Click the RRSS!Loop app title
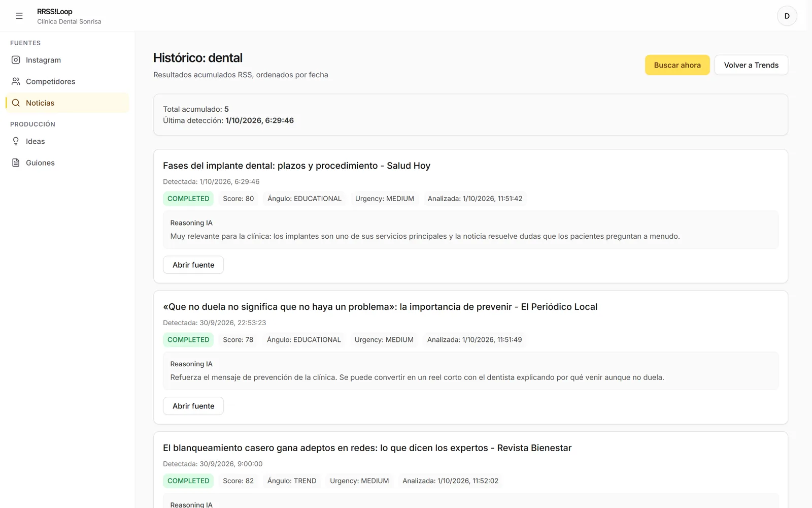Screen dimensions: 812x508 (55, 11)
